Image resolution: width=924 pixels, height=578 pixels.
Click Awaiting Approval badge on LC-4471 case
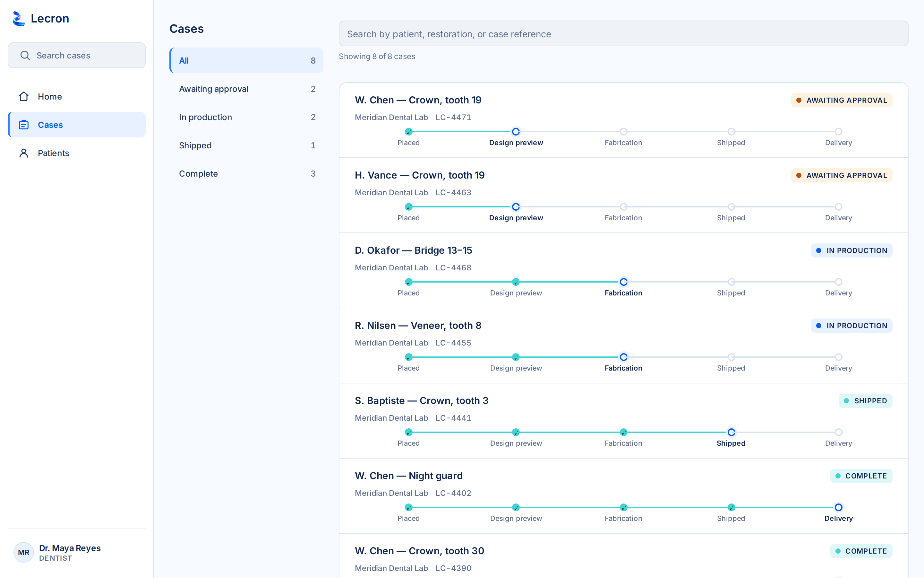pyautogui.click(x=842, y=100)
